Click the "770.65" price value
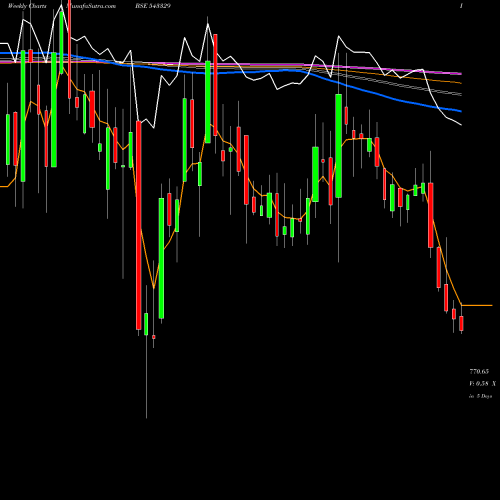The height and width of the screenshot is (500, 500). pos(479,371)
